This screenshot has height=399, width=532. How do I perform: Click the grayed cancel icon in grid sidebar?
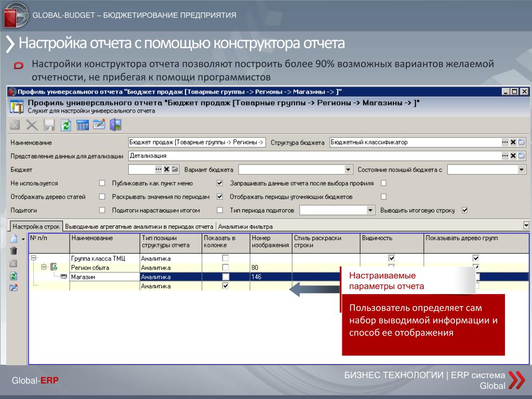point(14,263)
